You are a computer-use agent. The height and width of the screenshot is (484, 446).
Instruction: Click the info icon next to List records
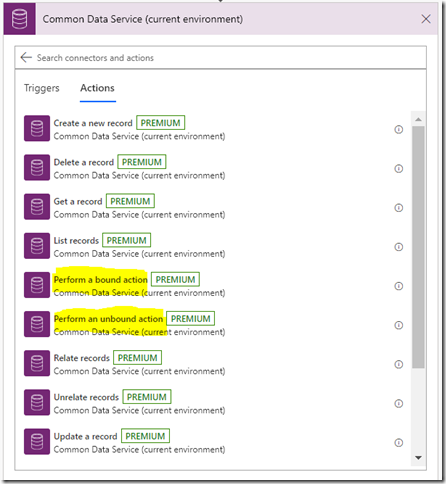pyautogui.click(x=399, y=247)
